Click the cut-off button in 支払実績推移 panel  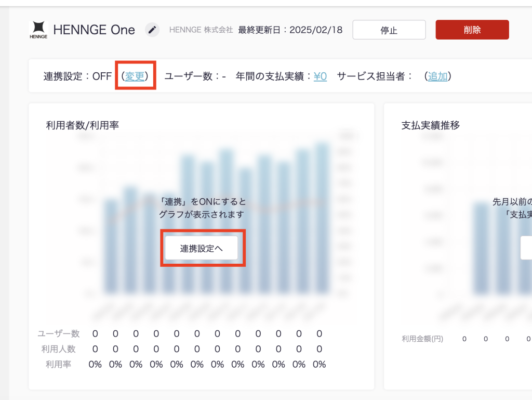click(x=526, y=248)
